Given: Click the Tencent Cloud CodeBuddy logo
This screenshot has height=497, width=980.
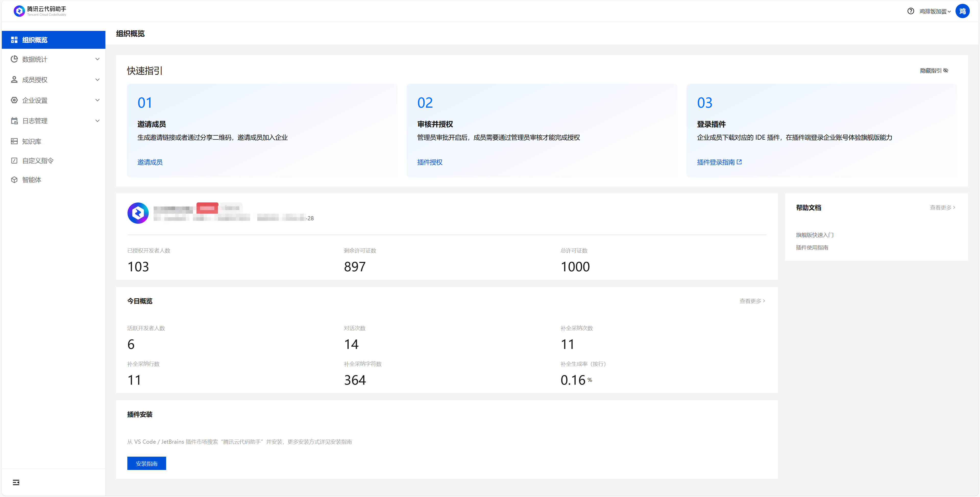Looking at the screenshot, I should point(19,11).
